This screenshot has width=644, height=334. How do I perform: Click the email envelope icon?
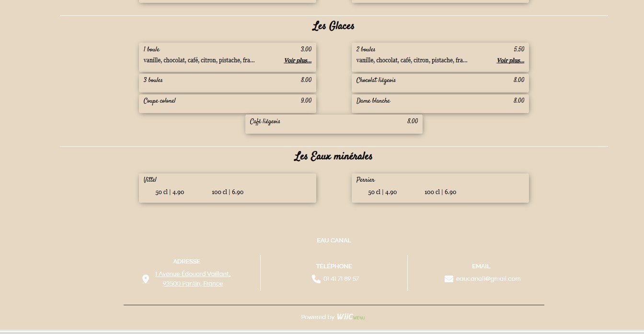tap(449, 279)
